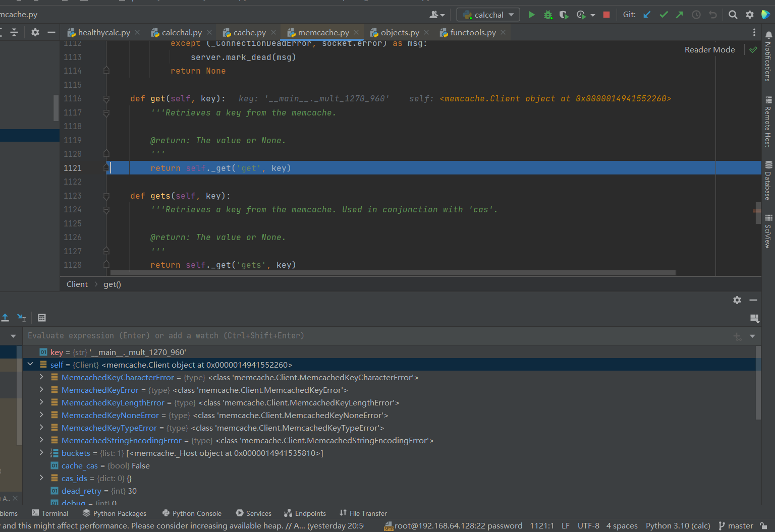The image size is (775, 532).
Task: Click the variables panel vertical scrollbar
Action: 758,383
